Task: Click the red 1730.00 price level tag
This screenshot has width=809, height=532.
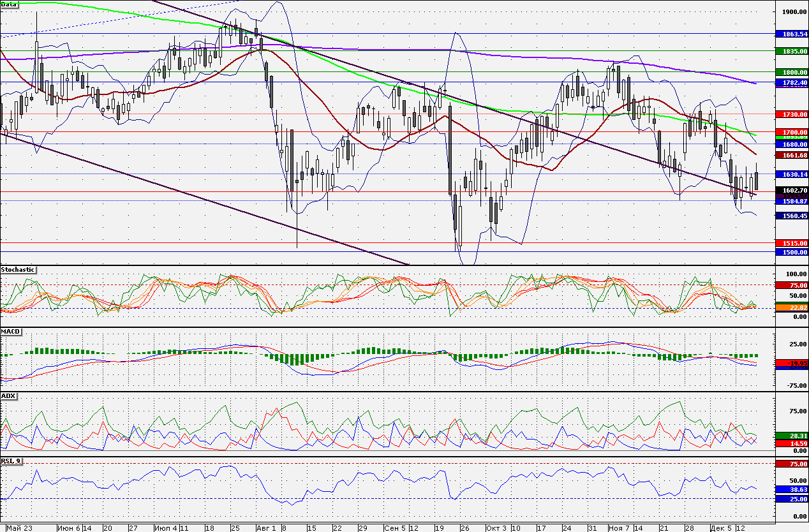Action: point(791,114)
